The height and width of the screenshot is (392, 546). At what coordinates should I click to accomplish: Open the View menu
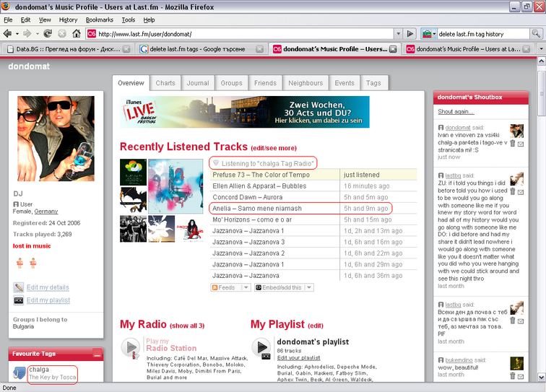45,19
